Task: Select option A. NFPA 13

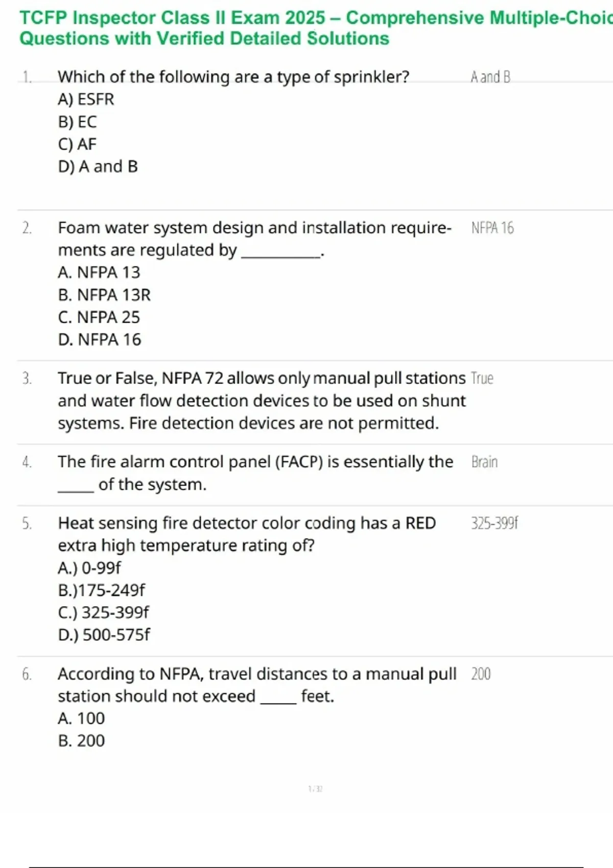Action: [x=99, y=273]
